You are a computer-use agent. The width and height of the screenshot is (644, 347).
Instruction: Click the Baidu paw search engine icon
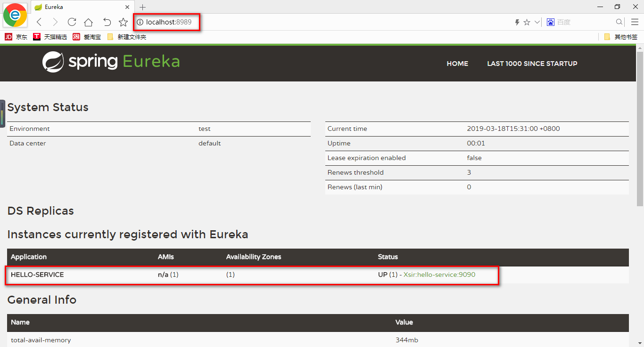pyautogui.click(x=550, y=22)
